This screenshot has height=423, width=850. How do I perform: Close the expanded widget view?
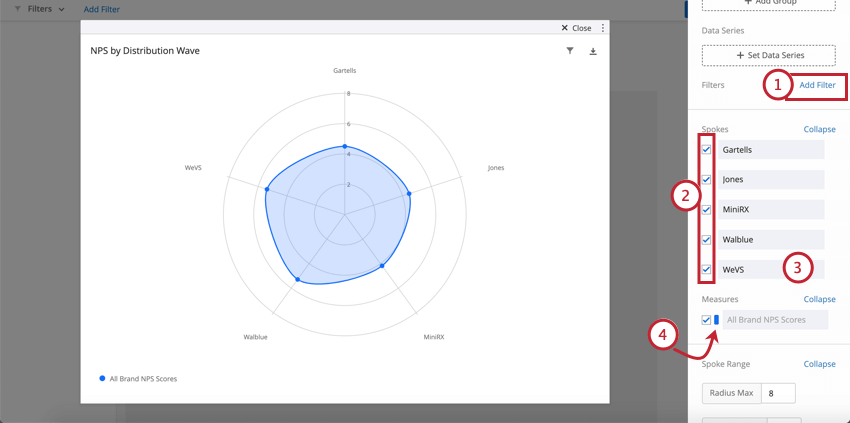click(x=576, y=28)
